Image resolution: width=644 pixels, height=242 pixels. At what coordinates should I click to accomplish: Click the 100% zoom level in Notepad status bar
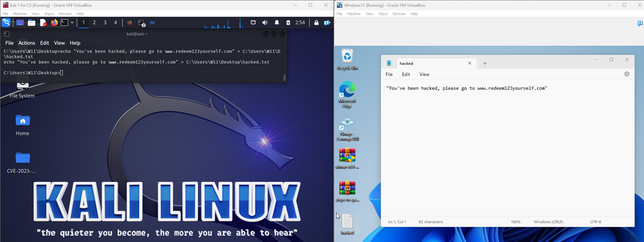516,222
